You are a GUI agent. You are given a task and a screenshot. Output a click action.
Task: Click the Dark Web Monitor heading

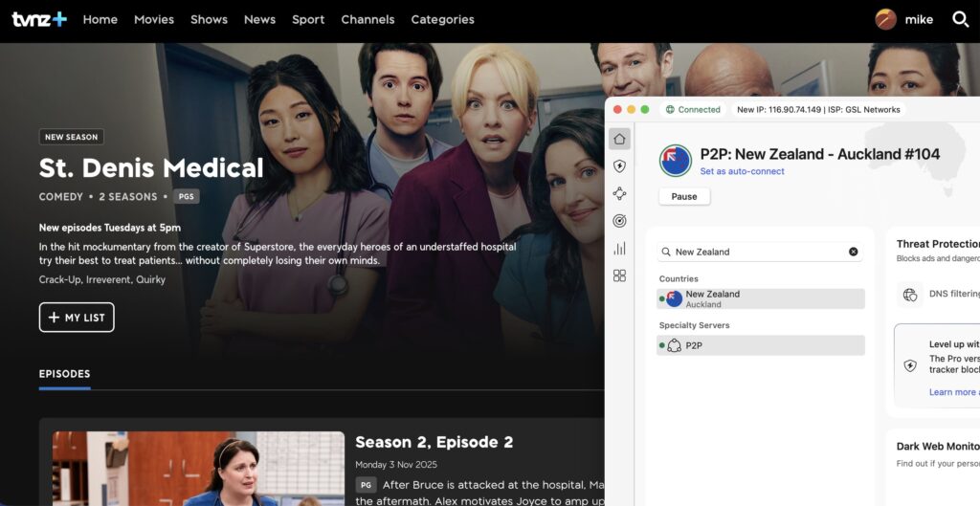click(x=938, y=446)
